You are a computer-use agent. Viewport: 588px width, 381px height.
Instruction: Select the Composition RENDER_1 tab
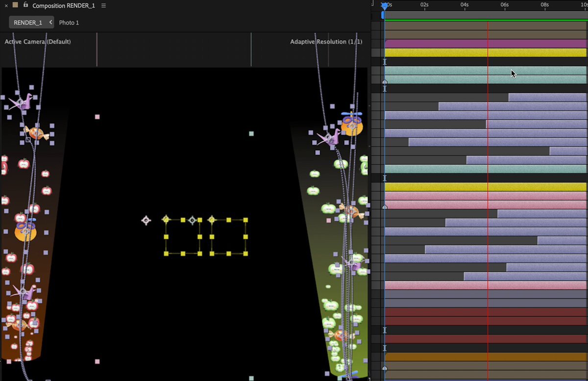(x=63, y=5)
